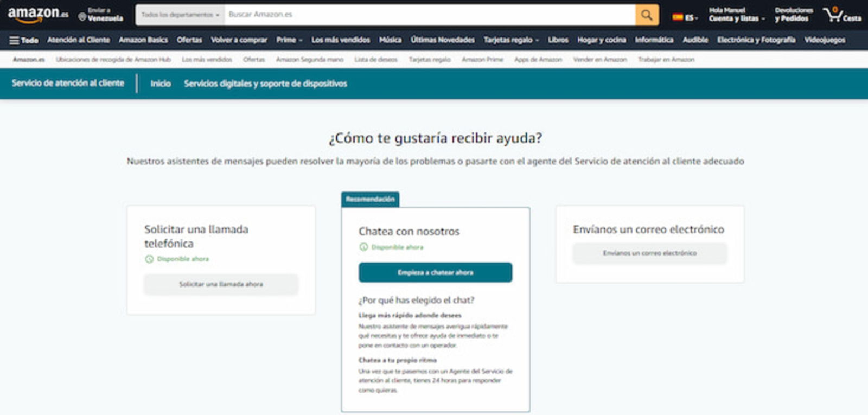Screen dimensions: 868x415
Task: Open the Cesta shopping cart icon
Action: (x=842, y=15)
